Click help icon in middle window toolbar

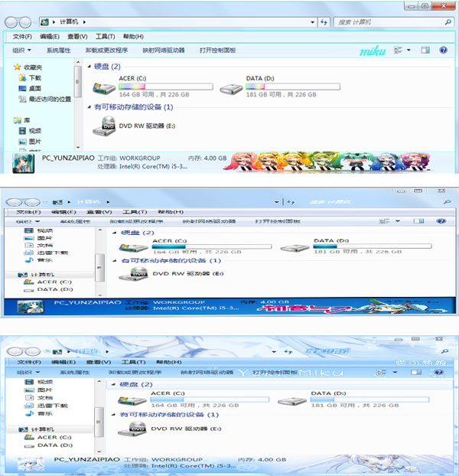pos(441,221)
